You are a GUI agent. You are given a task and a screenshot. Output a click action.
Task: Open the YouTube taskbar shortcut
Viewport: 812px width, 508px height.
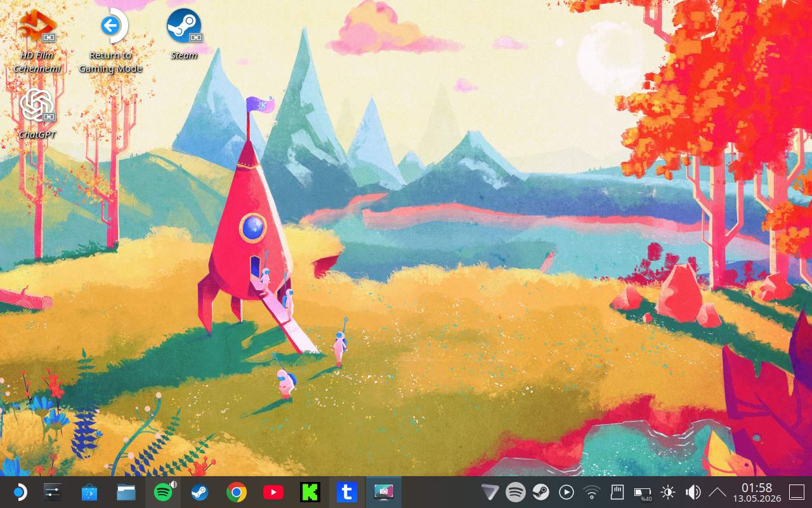pos(273,492)
